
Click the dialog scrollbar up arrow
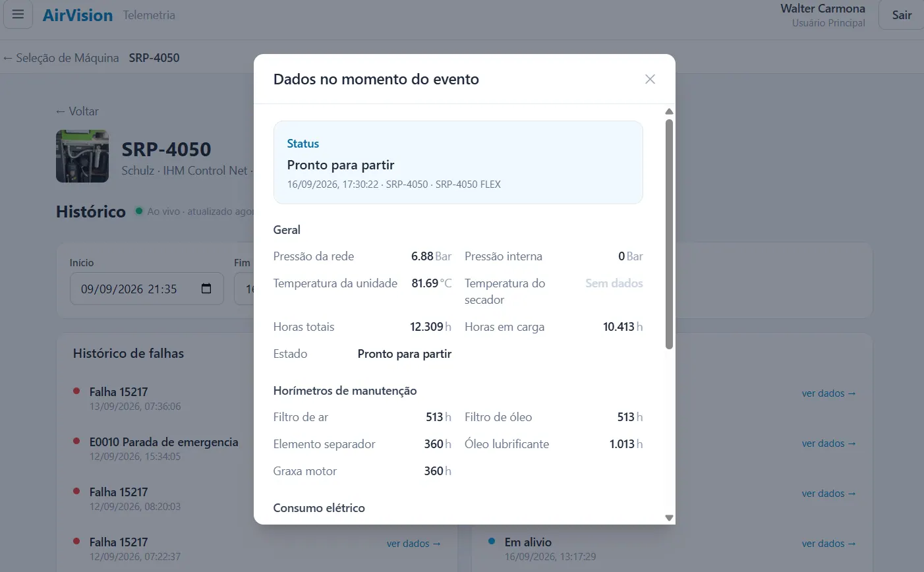669,111
